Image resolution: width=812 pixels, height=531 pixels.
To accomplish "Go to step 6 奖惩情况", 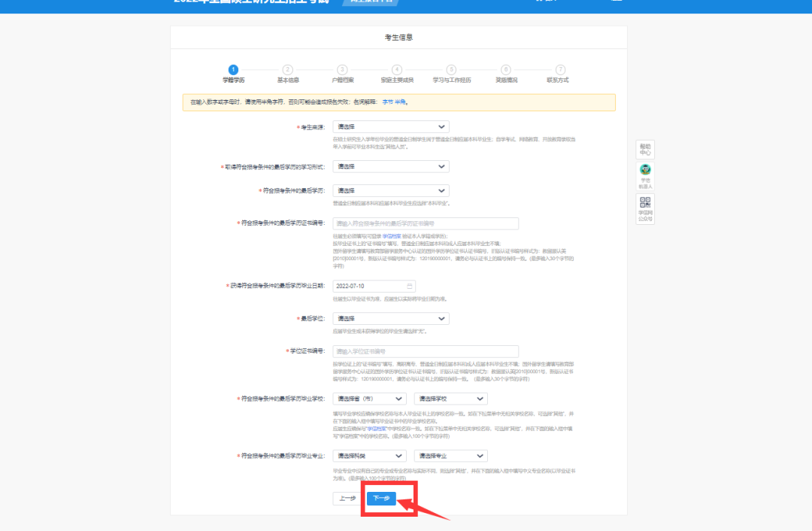I will click(x=506, y=74).
